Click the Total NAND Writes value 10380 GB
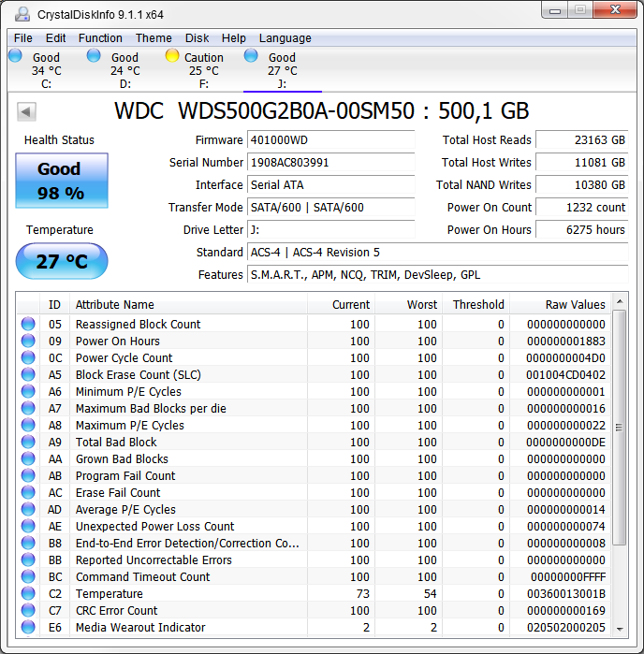This screenshot has height=654, width=644. 582,184
